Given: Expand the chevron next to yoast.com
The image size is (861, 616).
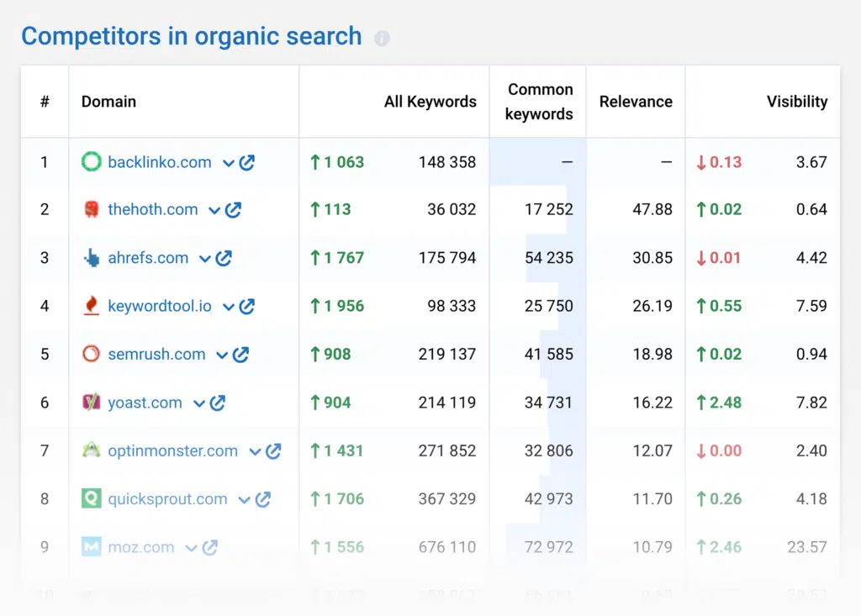Looking at the screenshot, I should [x=199, y=404].
